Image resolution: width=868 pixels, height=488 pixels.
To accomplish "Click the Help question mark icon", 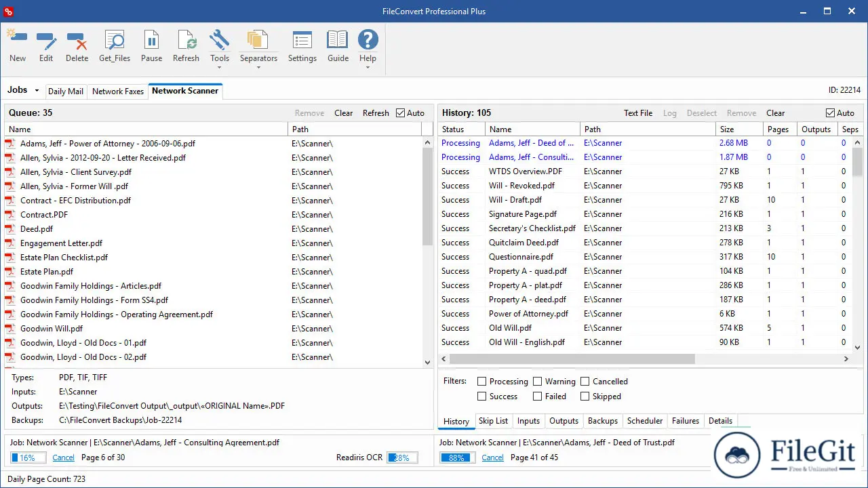I will click(368, 39).
